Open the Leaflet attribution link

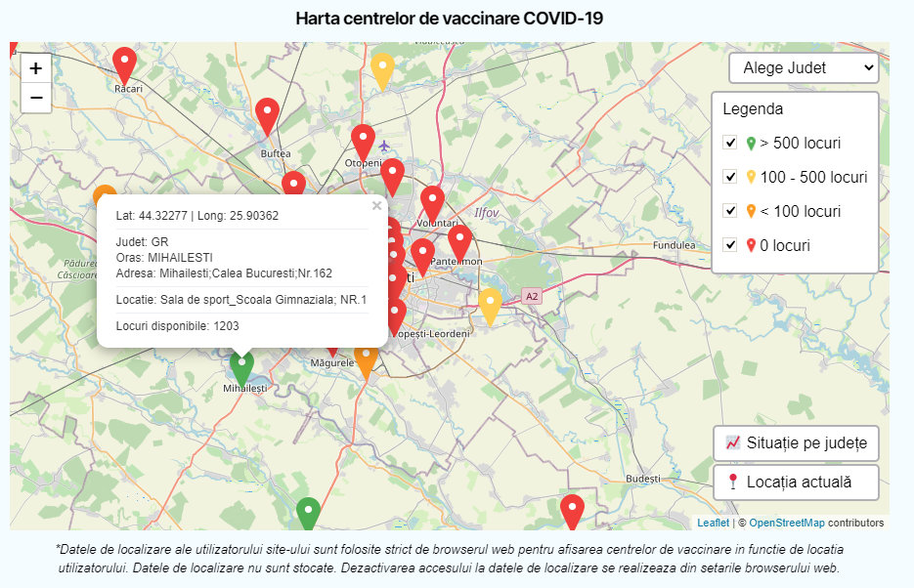point(711,523)
